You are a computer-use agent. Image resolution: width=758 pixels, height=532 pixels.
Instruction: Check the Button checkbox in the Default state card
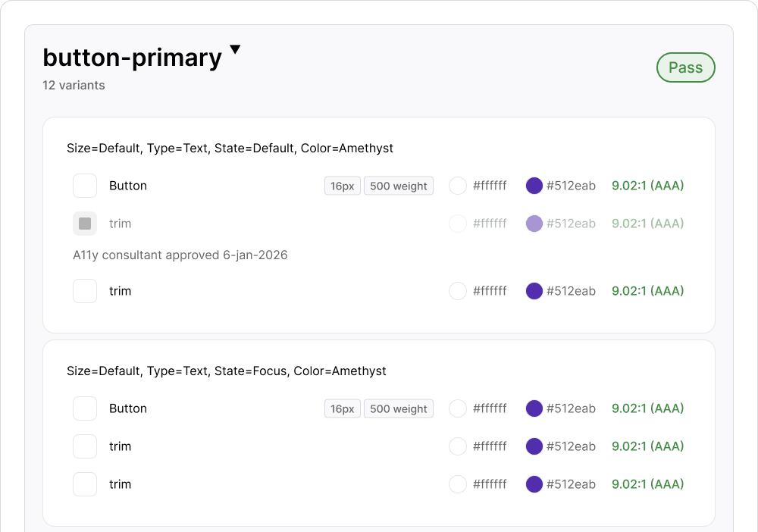[x=85, y=186]
